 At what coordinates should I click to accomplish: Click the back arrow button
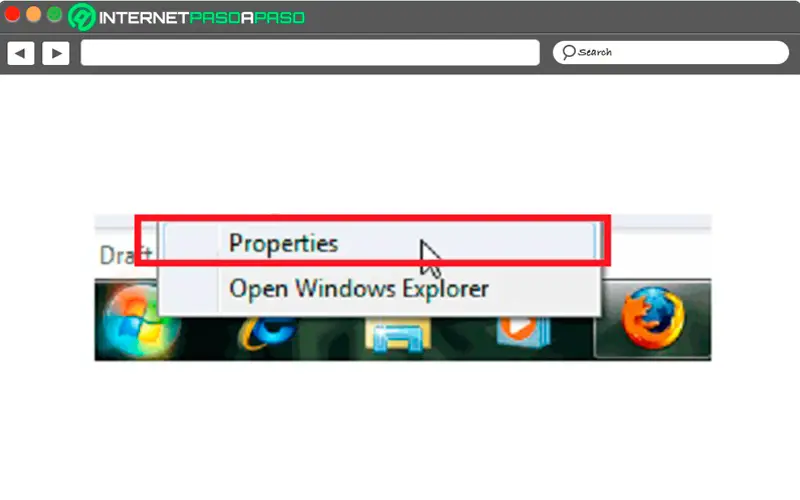[x=21, y=53]
